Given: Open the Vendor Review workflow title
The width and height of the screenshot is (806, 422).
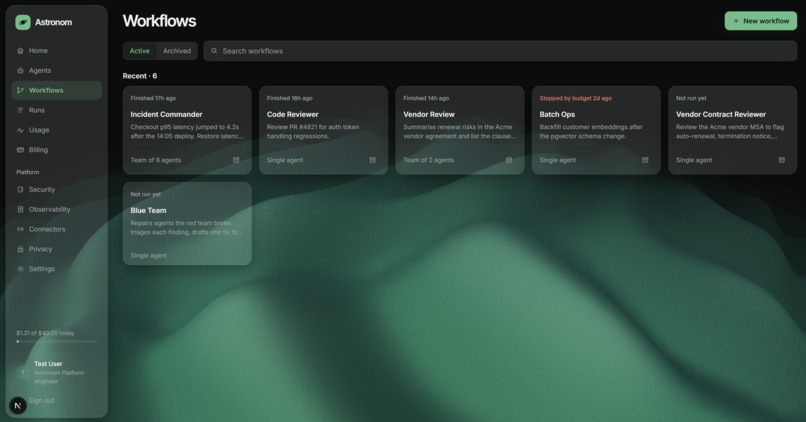Looking at the screenshot, I should tap(429, 114).
